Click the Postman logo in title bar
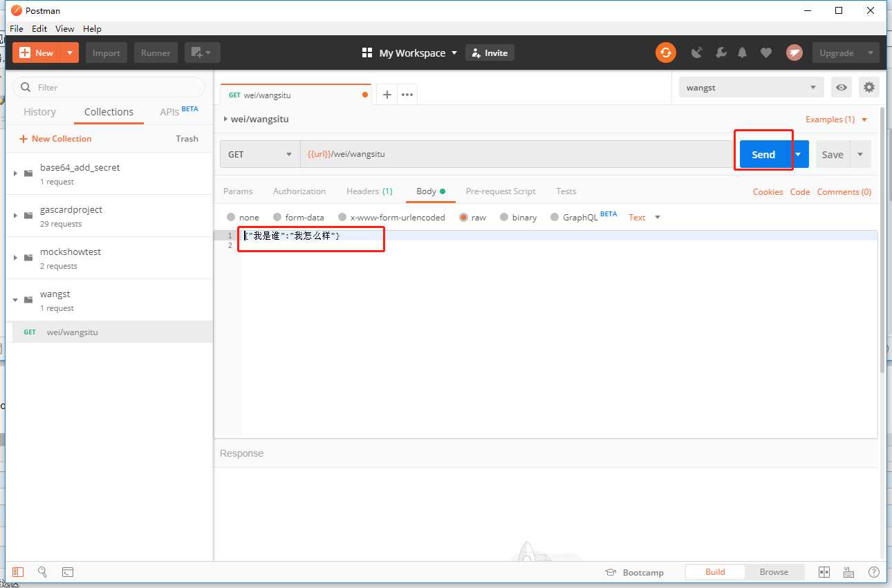The image size is (892, 588). coord(16,10)
